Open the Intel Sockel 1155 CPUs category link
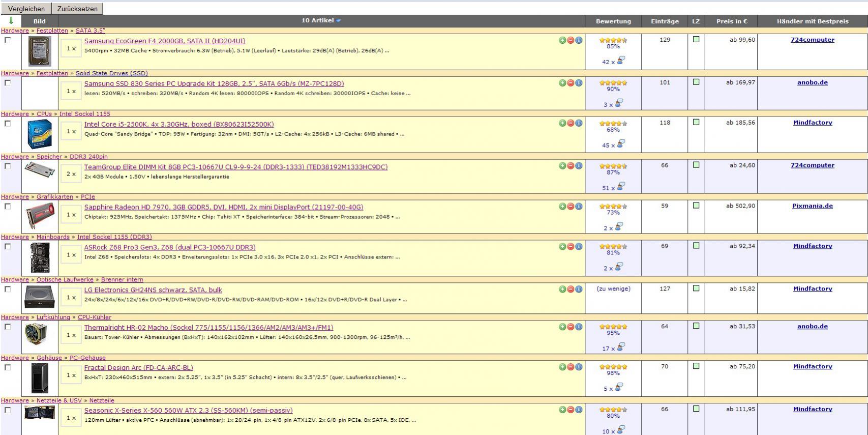This screenshot has height=435, width=868. (85, 114)
